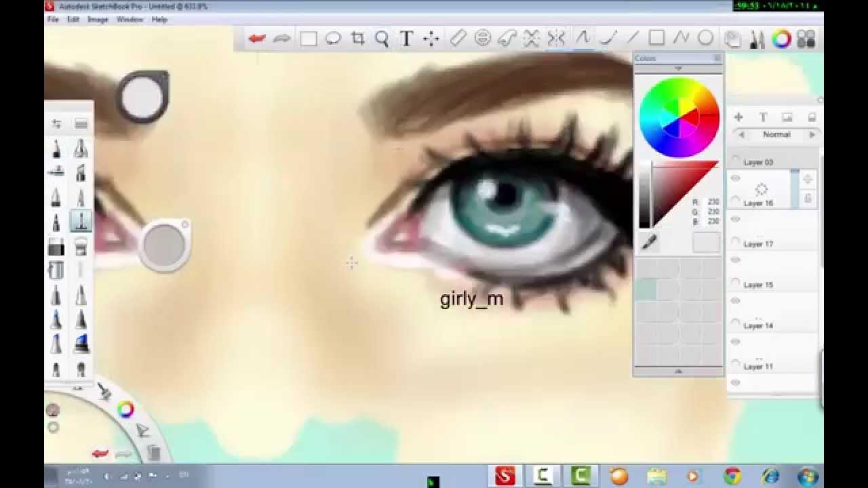Open the Brush palette from toolbar

point(757,39)
